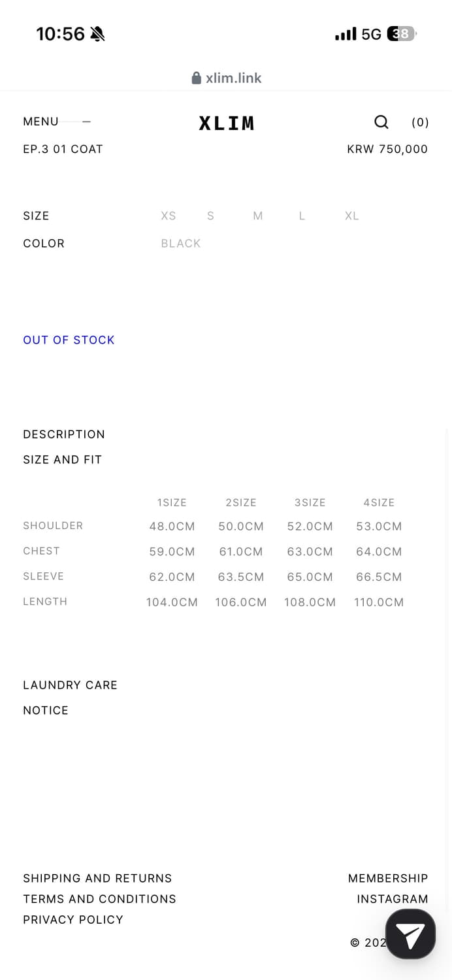Visit the INSTAGRAM link
This screenshot has height=980, width=452.
392,899
